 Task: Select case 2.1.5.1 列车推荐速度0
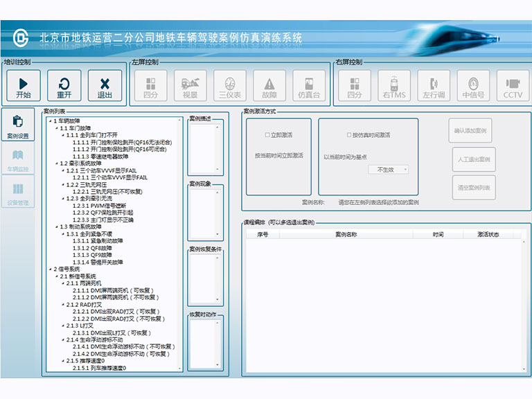[100, 368]
